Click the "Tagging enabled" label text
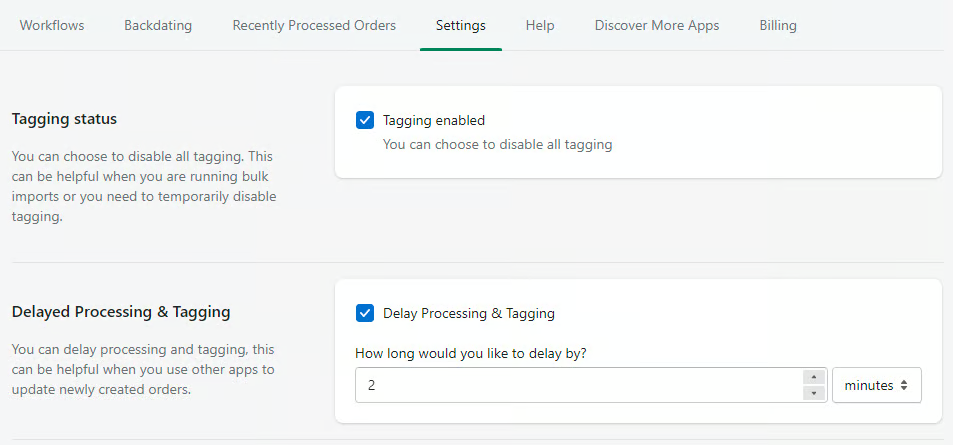953x445 pixels. [x=434, y=120]
